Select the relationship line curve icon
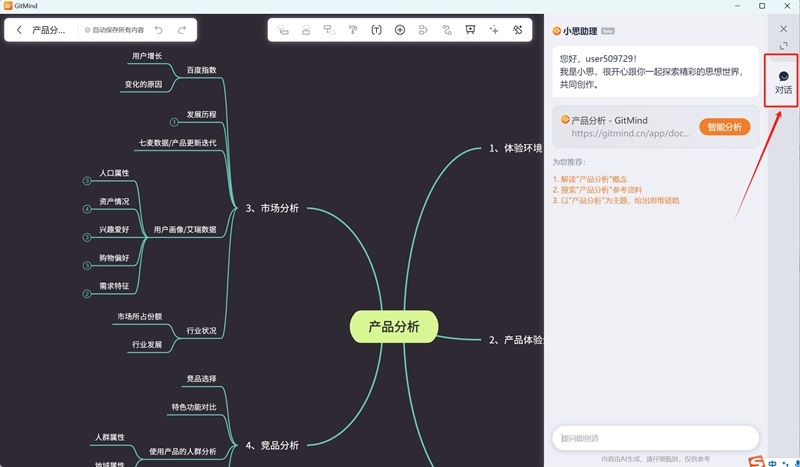800x467 pixels. coord(447,30)
